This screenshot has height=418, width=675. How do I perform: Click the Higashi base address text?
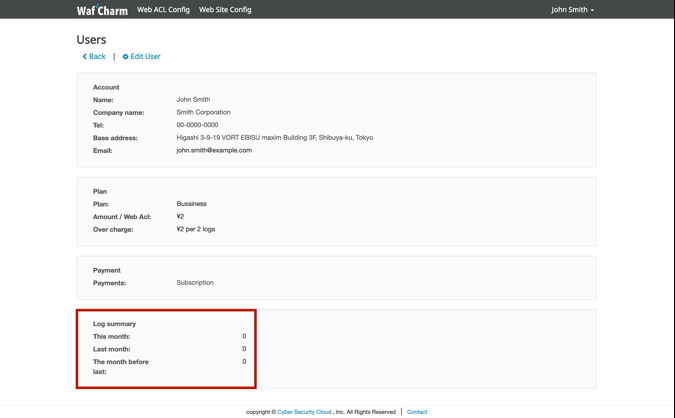[274, 138]
